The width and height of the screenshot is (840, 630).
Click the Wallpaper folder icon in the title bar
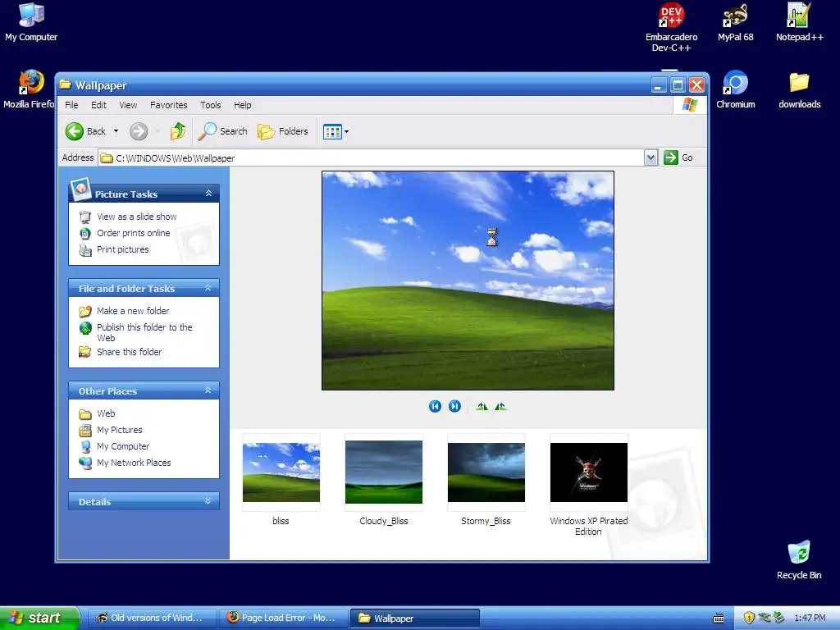[x=66, y=84]
